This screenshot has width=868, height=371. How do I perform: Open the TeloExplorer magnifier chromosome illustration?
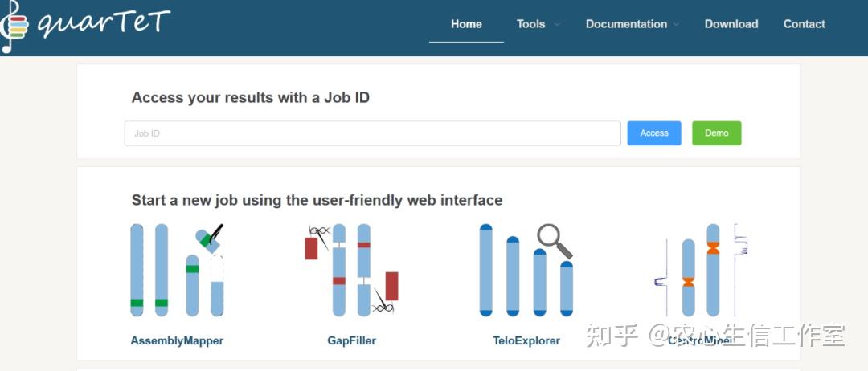point(526,270)
